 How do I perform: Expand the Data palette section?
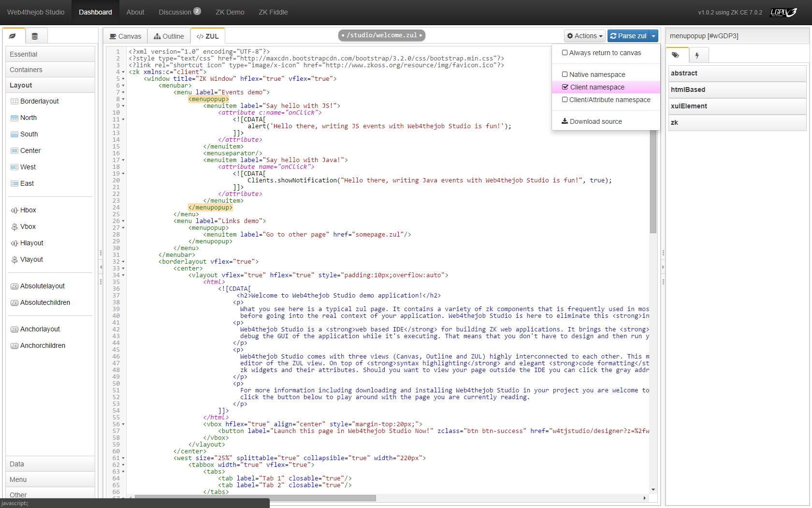50,464
